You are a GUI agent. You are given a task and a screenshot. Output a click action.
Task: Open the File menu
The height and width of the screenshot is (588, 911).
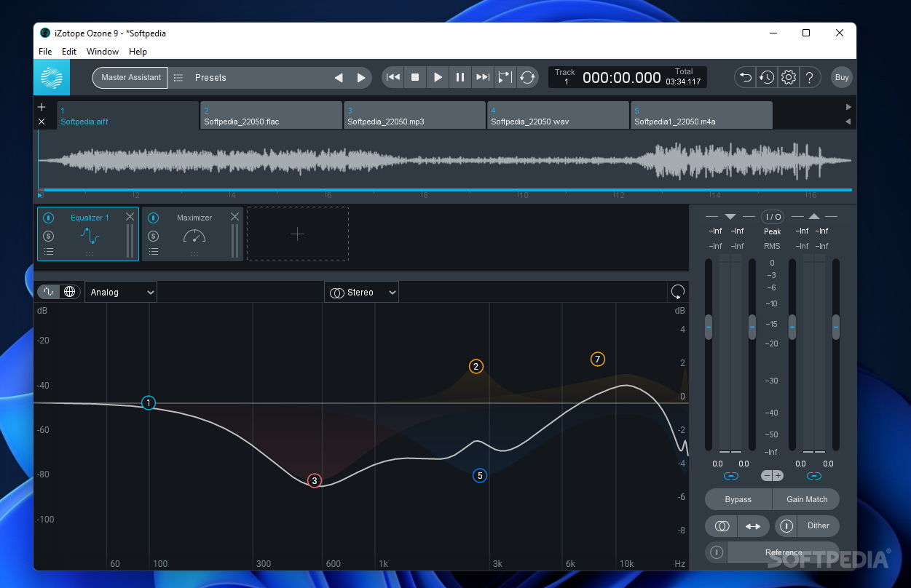(x=45, y=52)
